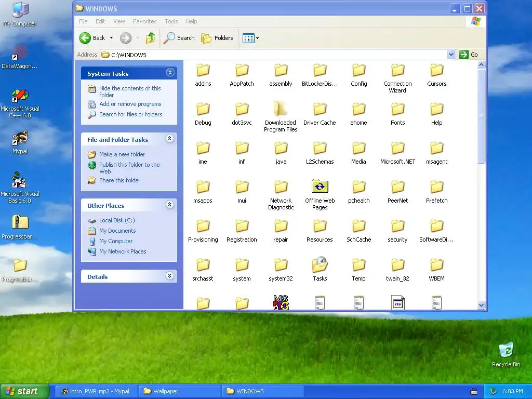This screenshot has height=399, width=532.
Task: Collapse the System Tasks panel
Action: tap(170, 73)
